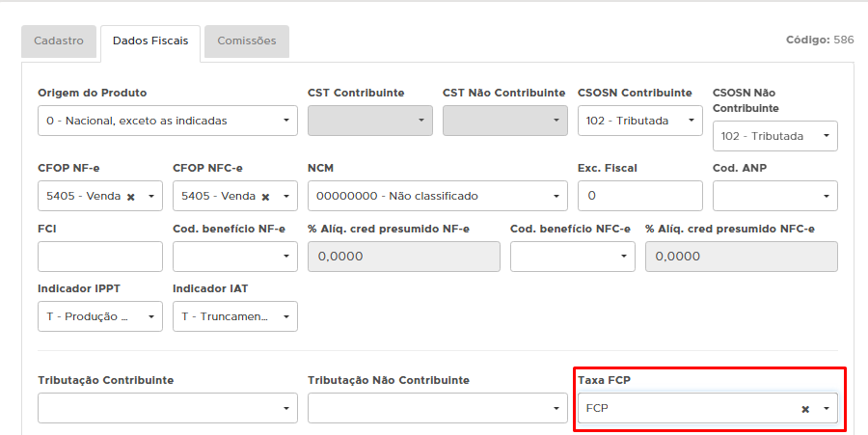868x435 pixels.
Task: Click the FCI text field
Action: [100, 256]
